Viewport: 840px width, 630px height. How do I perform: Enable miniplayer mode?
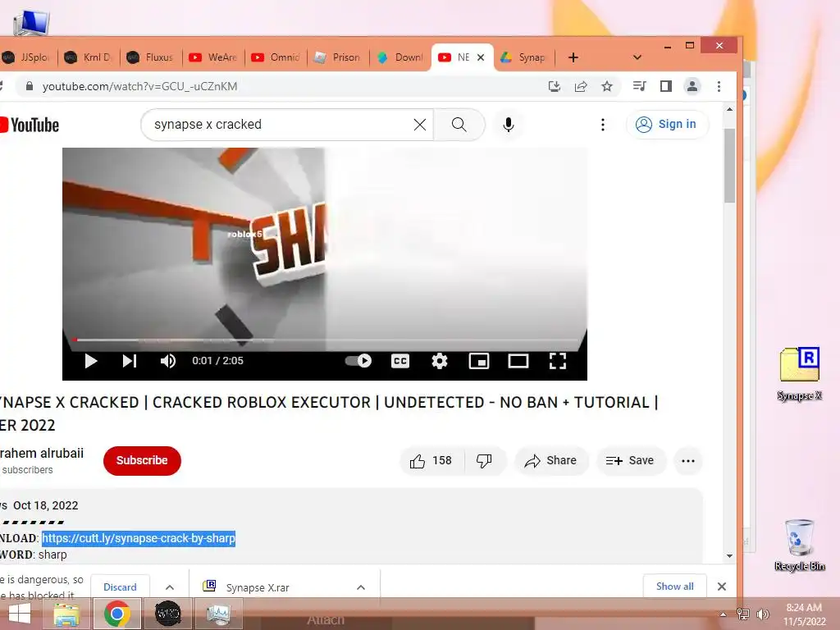pos(479,361)
